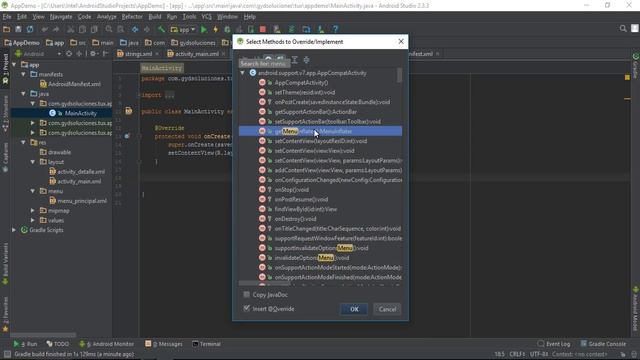This screenshot has height=360, width=640.
Task: Click the dialog method list vertical scrollbar
Action: pos(400,75)
